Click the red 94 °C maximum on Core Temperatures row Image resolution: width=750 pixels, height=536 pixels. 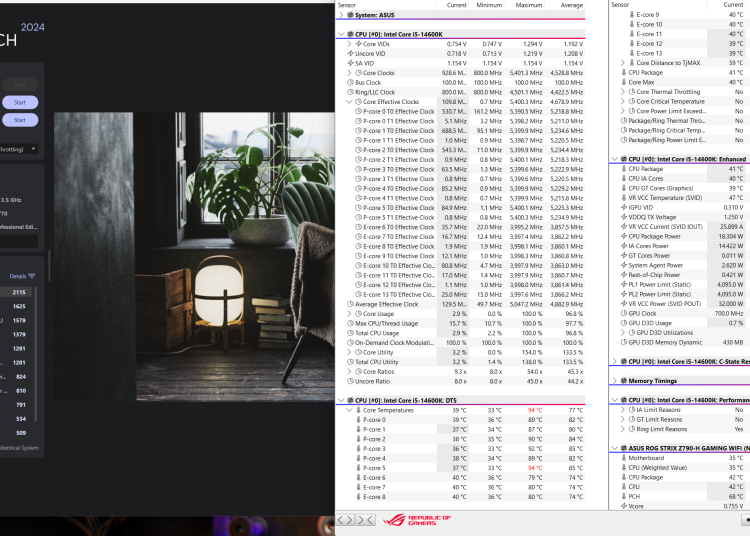(x=535, y=410)
